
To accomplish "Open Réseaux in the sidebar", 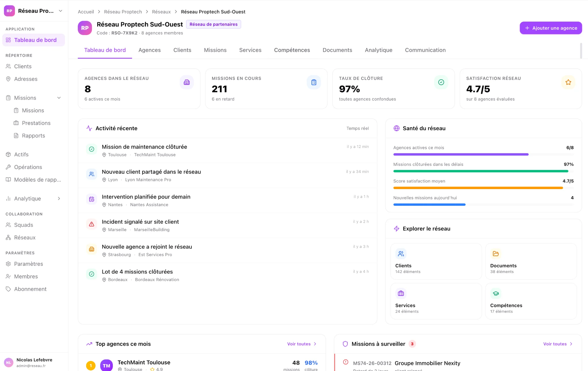I will pos(25,238).
